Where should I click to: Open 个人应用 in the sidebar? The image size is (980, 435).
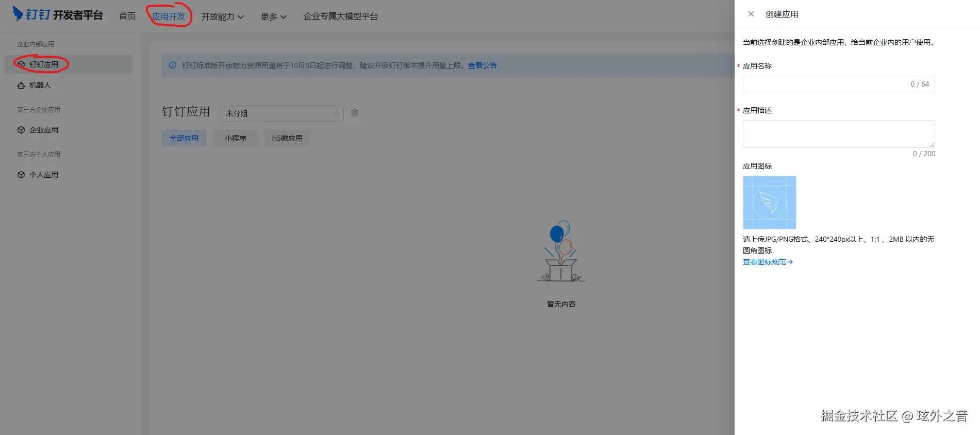[69, 175]
